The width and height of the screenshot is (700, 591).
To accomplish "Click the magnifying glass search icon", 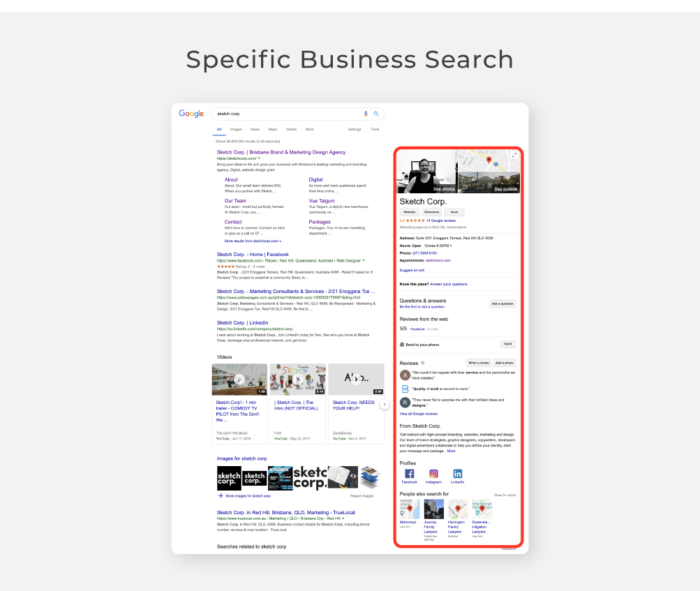I will pyautogui.click(x=376, y=113).
